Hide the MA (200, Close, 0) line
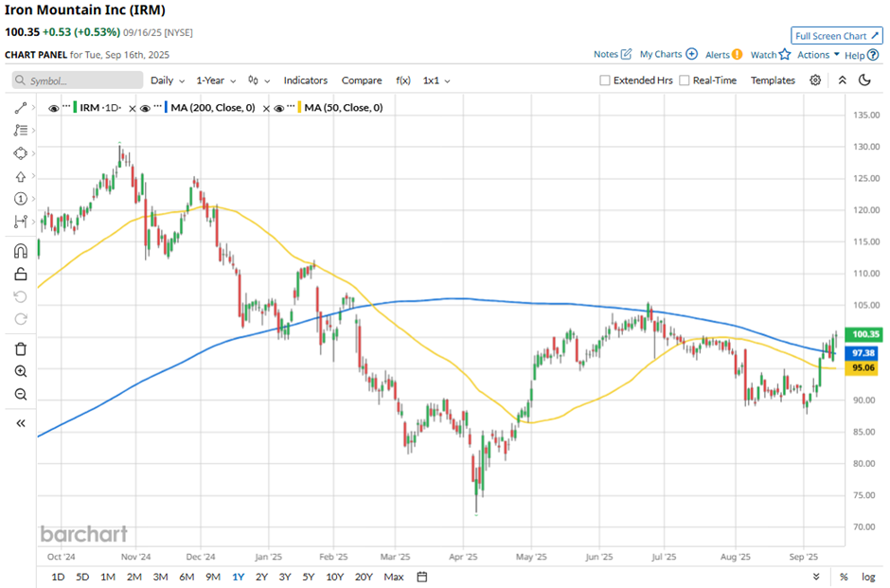Image resolution: width=890 pixels, height=588 pixels. (145, 109)
